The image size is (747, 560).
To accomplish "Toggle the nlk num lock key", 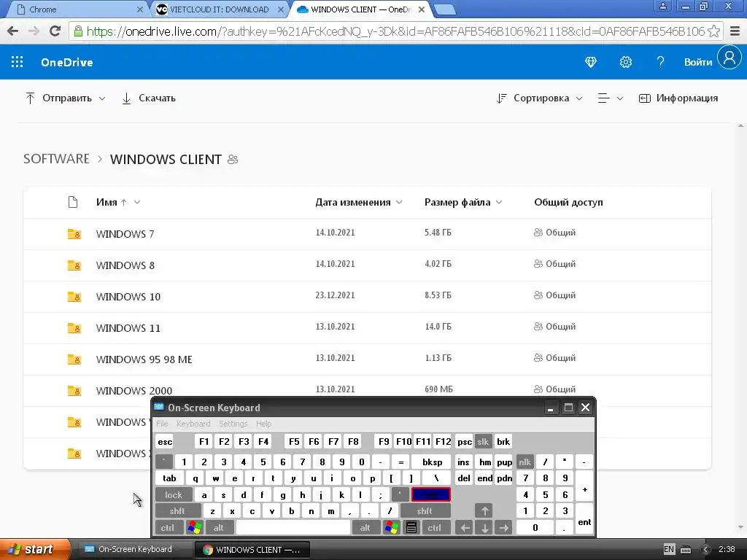I will coord(525,462).
